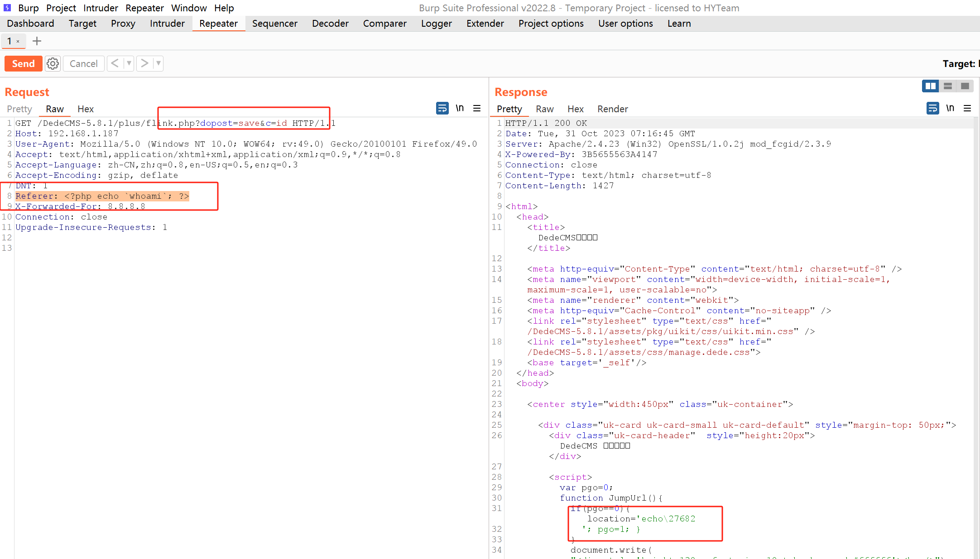Open the Help menu
Image resolution: width=980 pixels, height=559 pixels.
click(224, 8)
